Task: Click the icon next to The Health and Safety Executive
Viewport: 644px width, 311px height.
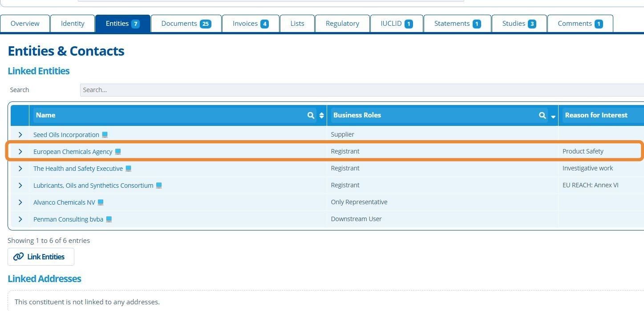Action: click(x=128, y=169)
